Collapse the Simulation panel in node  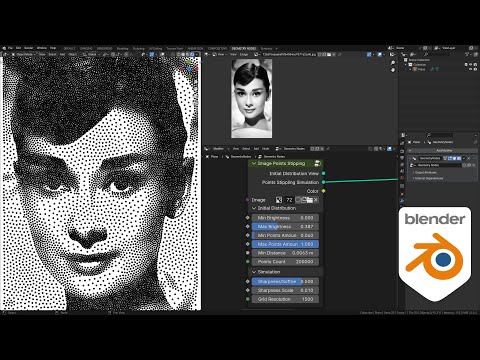click(x=254, y=272)
